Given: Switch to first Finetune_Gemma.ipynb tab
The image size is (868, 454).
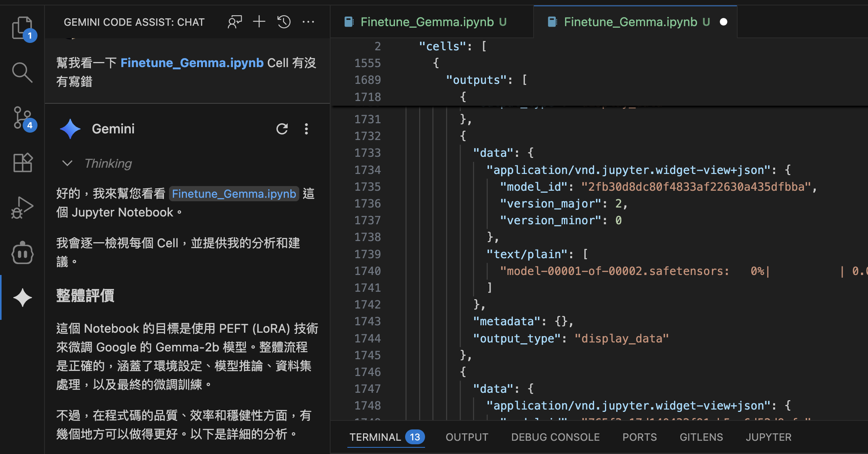Looking at the screenshot, I should point(427,22).
